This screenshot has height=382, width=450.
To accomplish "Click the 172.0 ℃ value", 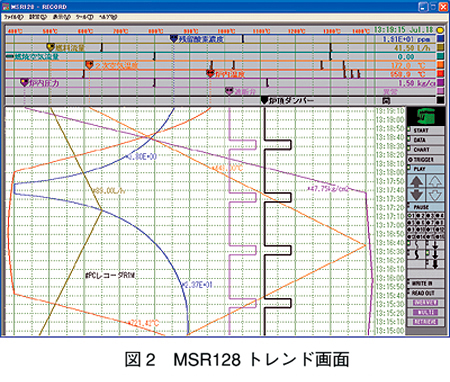I will click(x=408, y=65).
